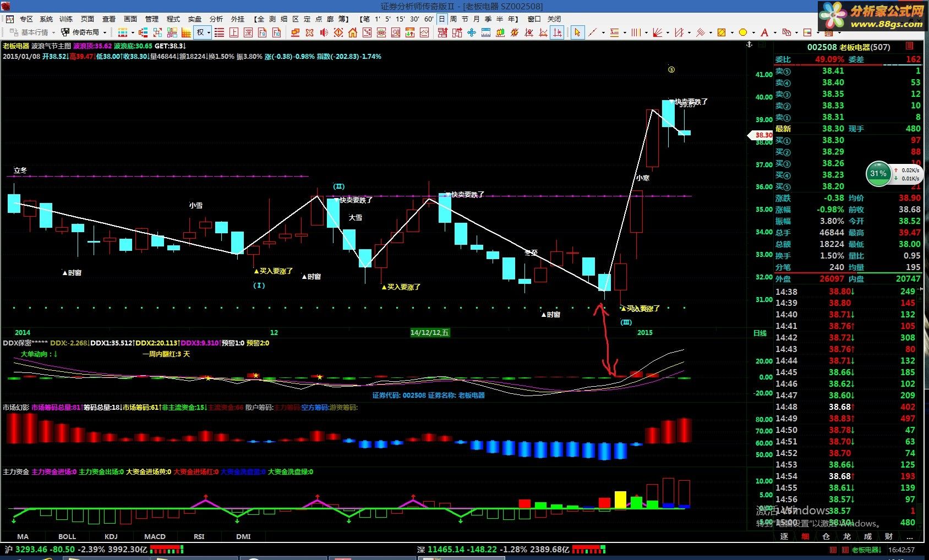Switch to the BOLL indicator tab
The height and width of the screenshot is (560, 929).
tap(67, 536)
